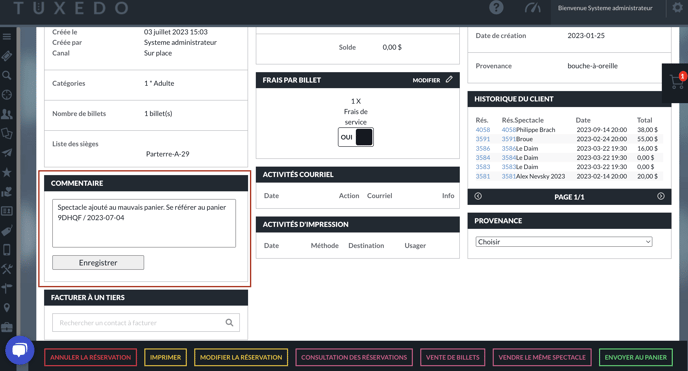Open reservation link 3591

[483, 139]
